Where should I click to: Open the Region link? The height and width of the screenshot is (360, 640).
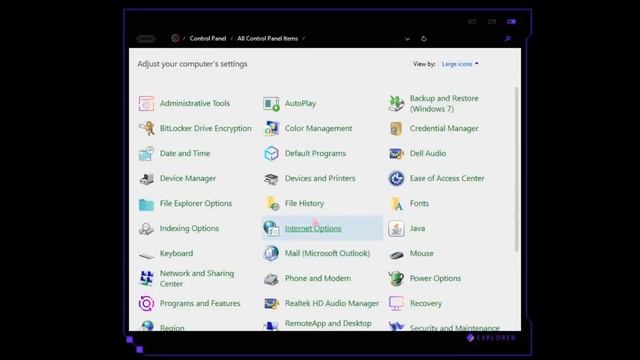click(x=172, y=328)
